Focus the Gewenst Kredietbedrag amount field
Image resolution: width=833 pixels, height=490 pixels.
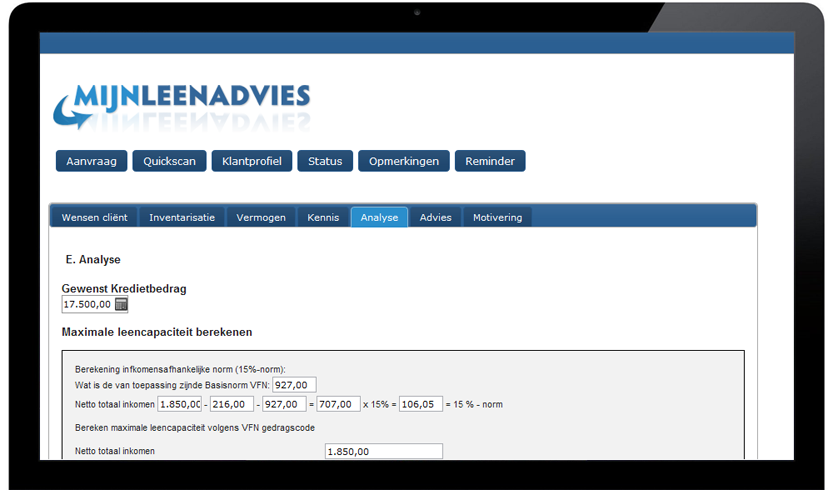click(x=87, y=305)
